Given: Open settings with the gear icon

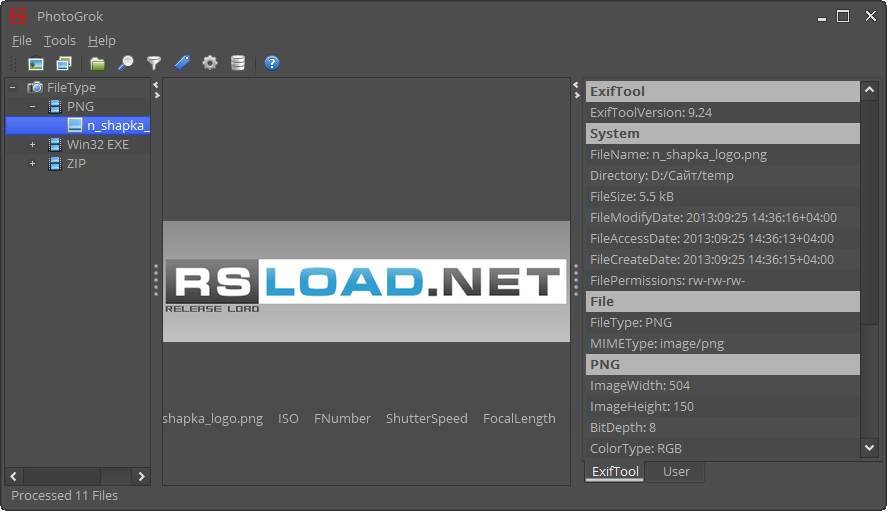Looking at the screenshot, I should click(209, 63).
